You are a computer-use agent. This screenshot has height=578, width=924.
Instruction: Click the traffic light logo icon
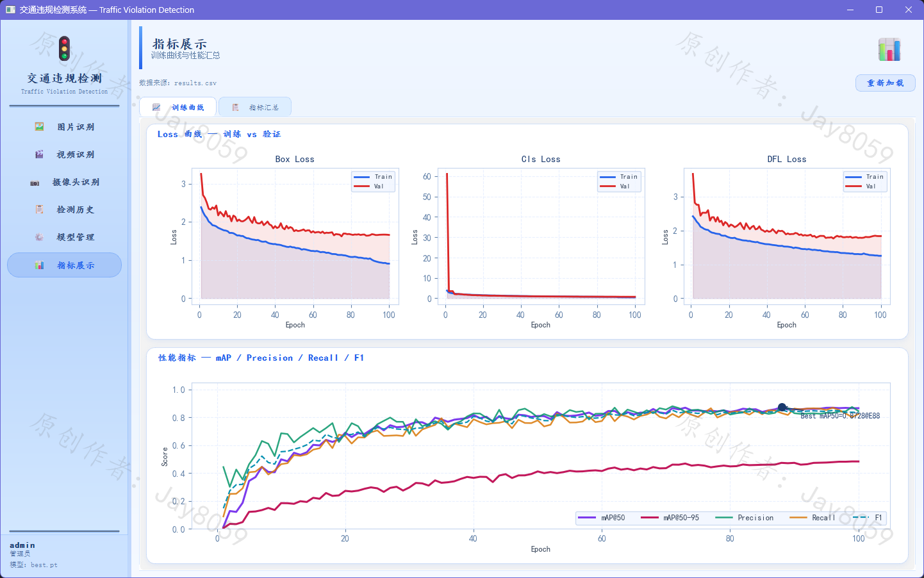[x=64, y=49]
